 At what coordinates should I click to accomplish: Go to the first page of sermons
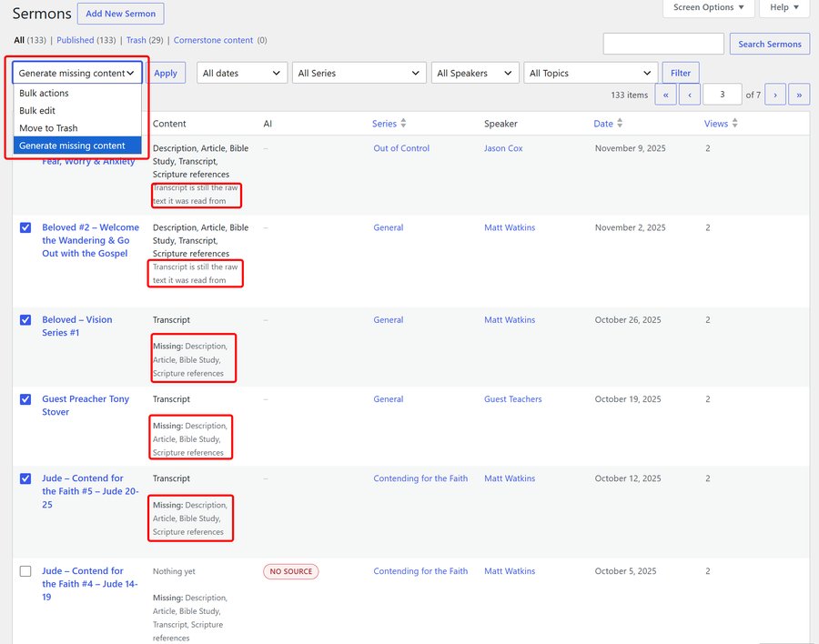point(665,95)
